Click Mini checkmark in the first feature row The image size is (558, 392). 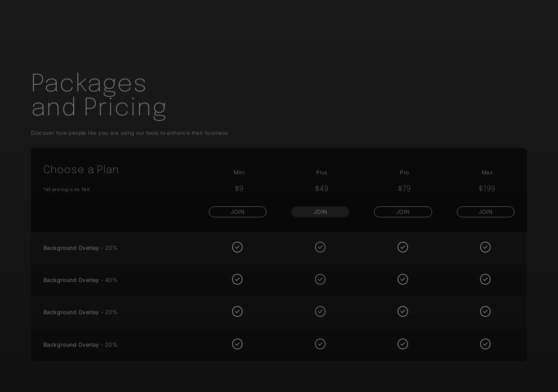coord(237,247)
